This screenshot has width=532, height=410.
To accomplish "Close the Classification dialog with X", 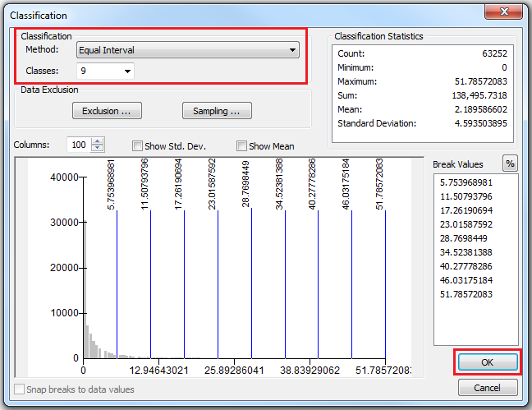I will tap(504, 12).
